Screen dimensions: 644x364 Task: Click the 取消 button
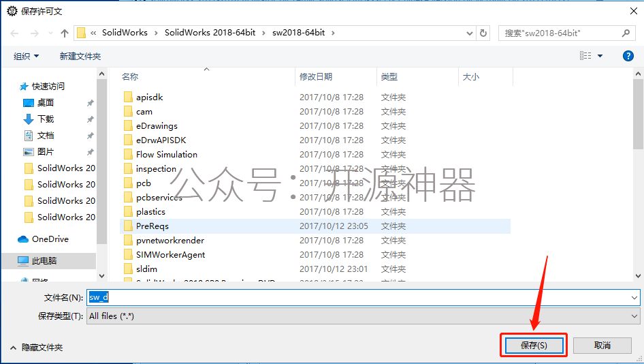coord(602,346)
